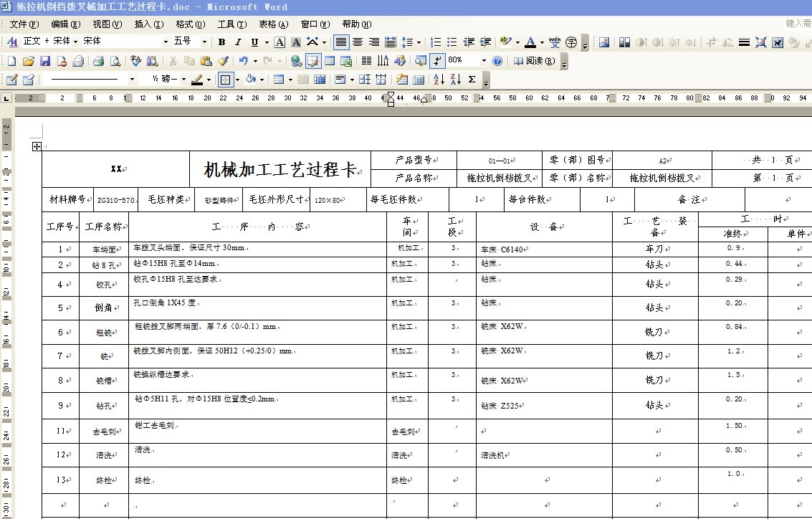Screen dimensions: 812x519
Task: Toggle character border (boxed A)
Action: (x=280, y=42)
